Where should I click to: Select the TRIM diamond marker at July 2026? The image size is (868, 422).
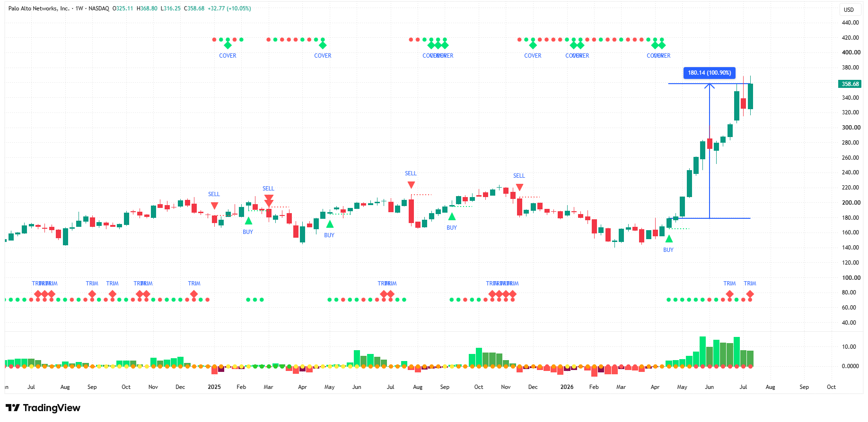pyautogui.click(x=750, y=294)
